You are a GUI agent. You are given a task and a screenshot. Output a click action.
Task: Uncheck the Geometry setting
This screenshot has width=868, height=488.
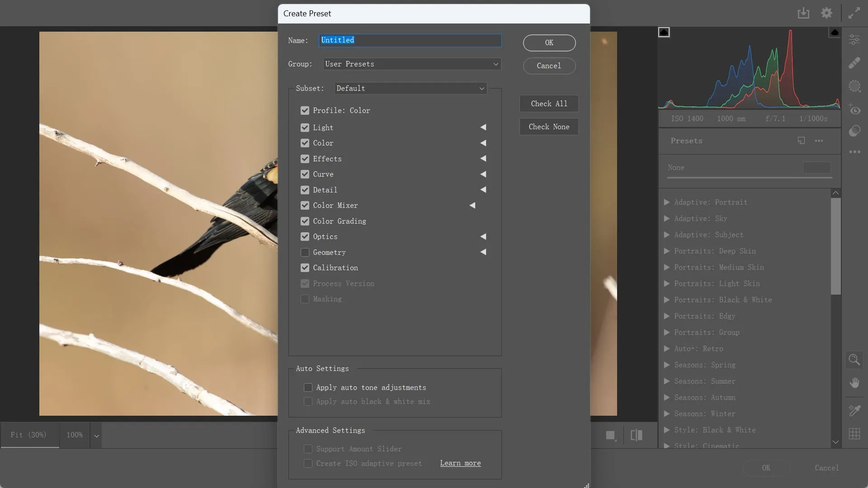(x=305, y=252)
